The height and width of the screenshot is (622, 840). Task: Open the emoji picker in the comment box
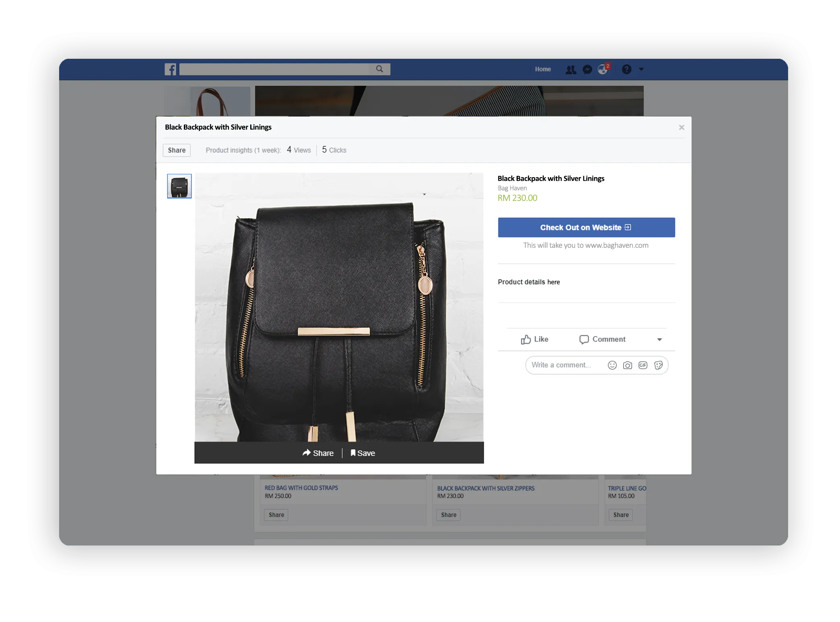click(612, 365)
